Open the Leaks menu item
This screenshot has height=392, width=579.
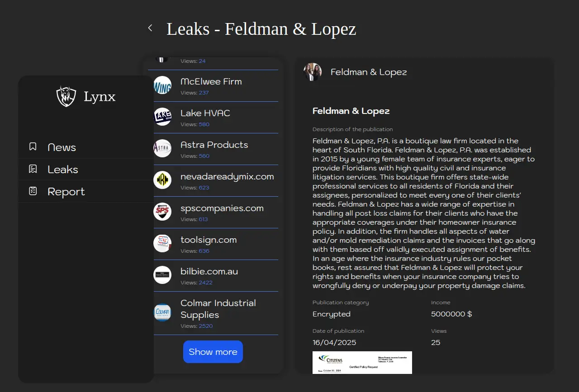click(63, 170)
